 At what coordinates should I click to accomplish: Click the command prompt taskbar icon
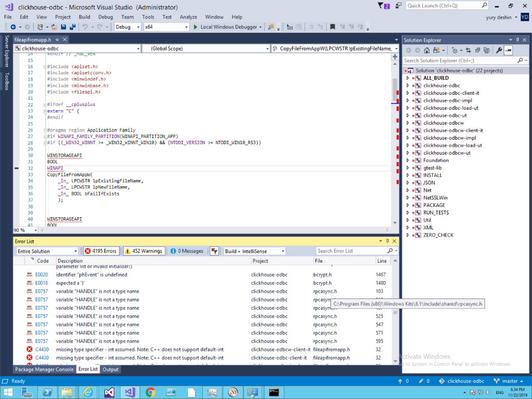click(274, 392)
